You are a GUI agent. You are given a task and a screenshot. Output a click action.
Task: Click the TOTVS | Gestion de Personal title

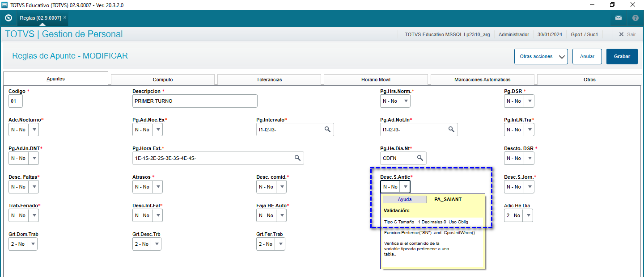pos(64,34)
